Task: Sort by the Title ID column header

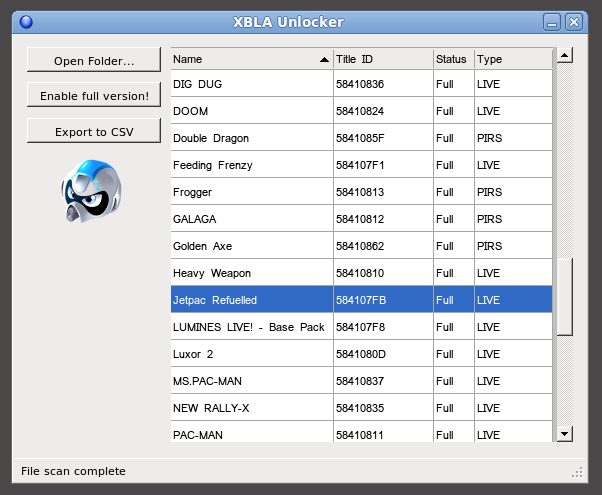Action: click(x=383, y=59)
